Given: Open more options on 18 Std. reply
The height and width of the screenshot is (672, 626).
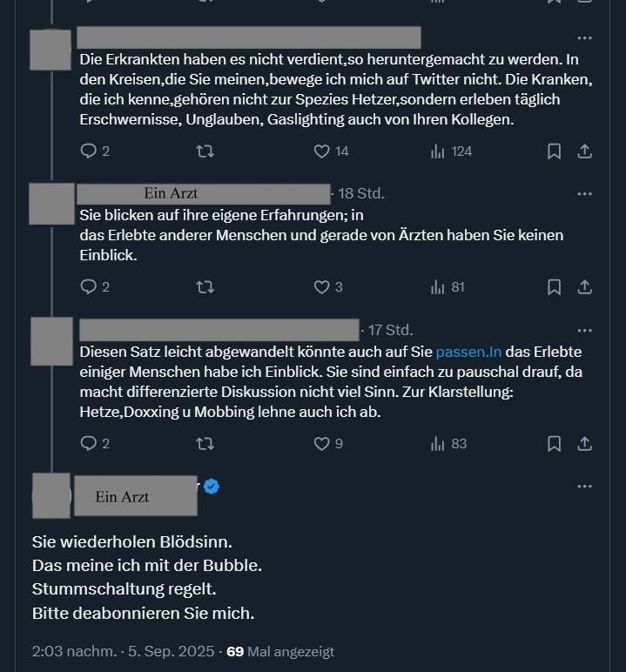Looking at the screenshot, I should coord(585,194).
